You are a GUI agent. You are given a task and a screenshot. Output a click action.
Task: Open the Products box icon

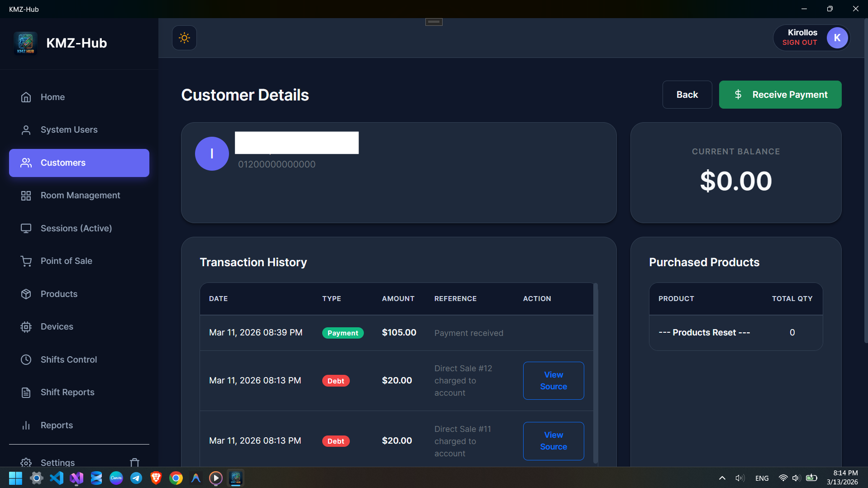pos(26,294)
